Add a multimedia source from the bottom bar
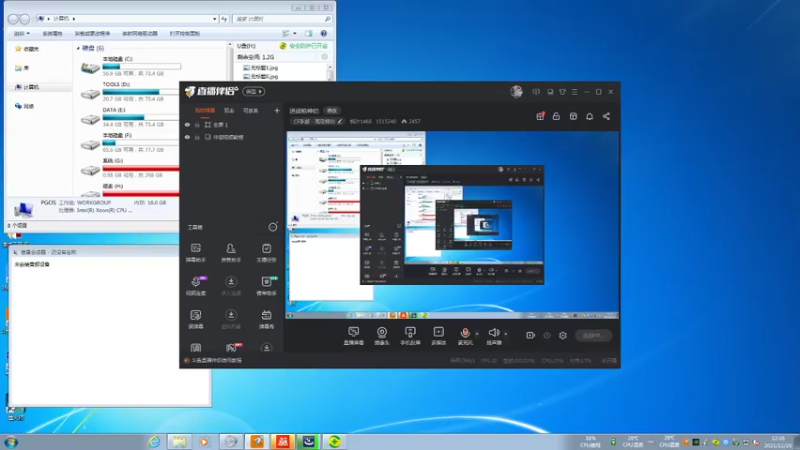 click(x=439, y=336)
